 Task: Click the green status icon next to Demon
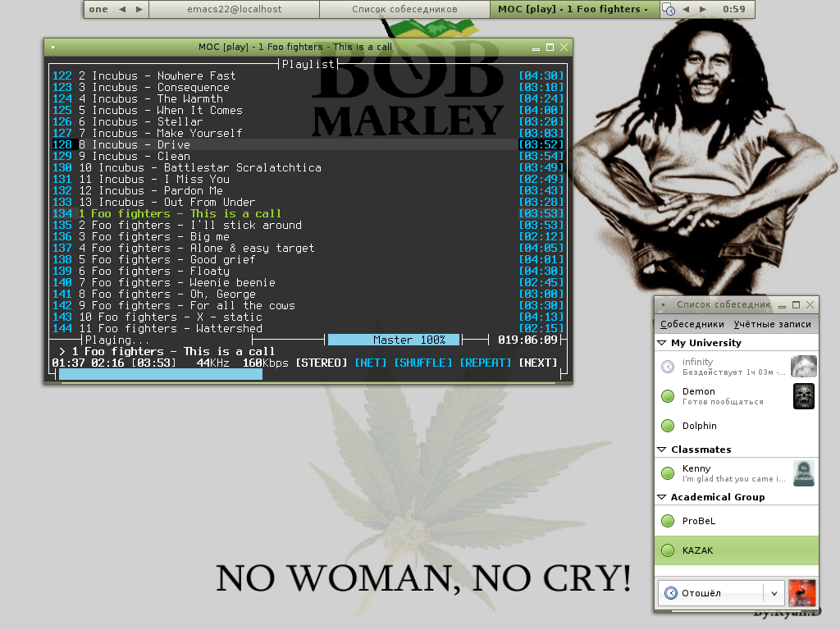668,396
